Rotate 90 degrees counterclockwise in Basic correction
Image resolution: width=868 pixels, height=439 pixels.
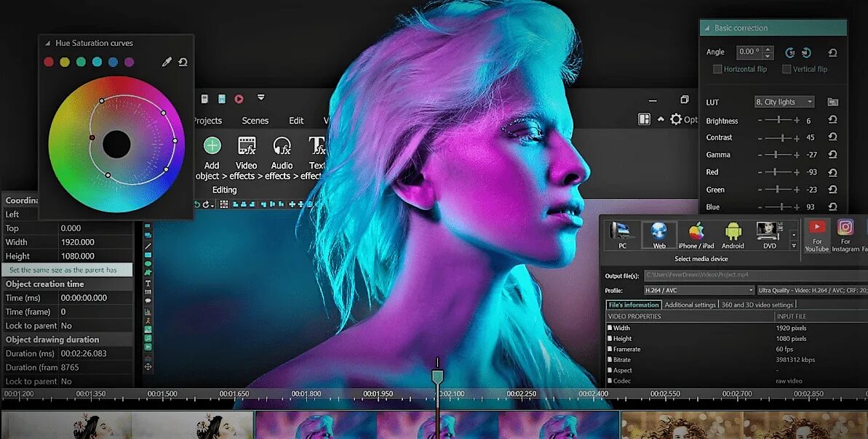tap(790, 52)
